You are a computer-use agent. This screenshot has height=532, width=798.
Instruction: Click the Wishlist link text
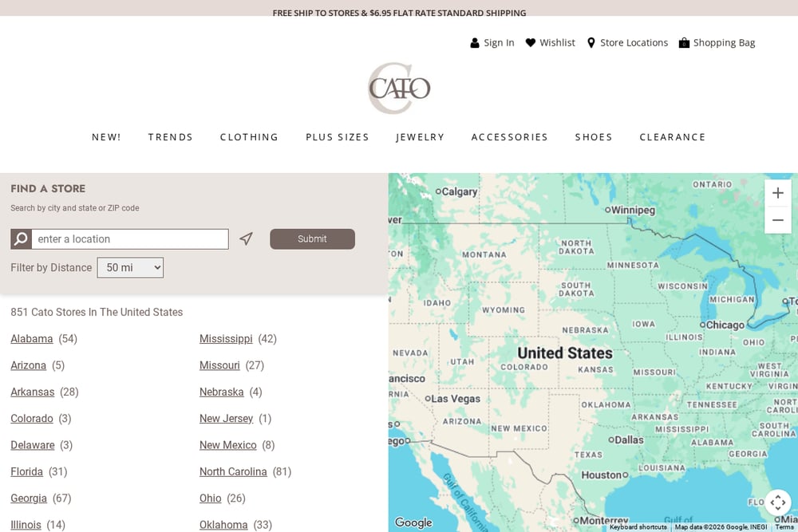pyautogui.click(x=557, y=43)
